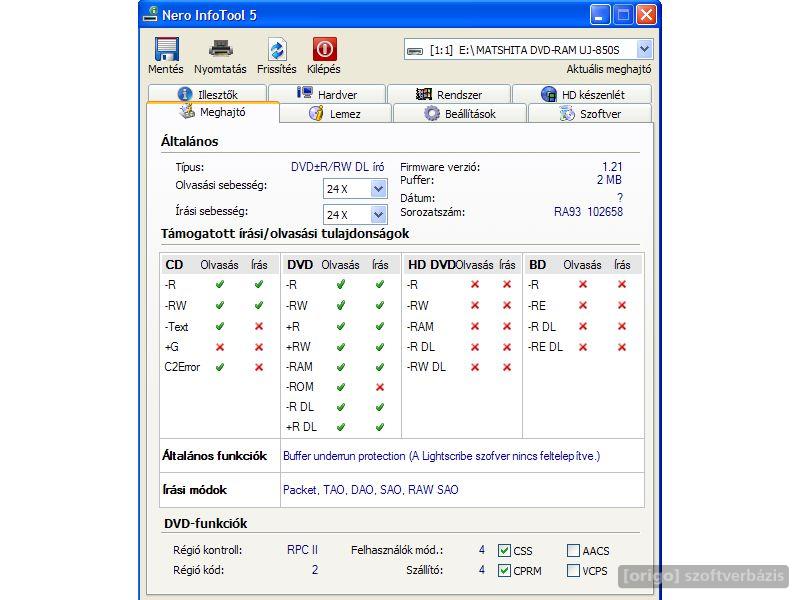Expand the Olvasási sebesség speed dropdown
Viewport: 800px width, 600px height.
click(378, 189)
